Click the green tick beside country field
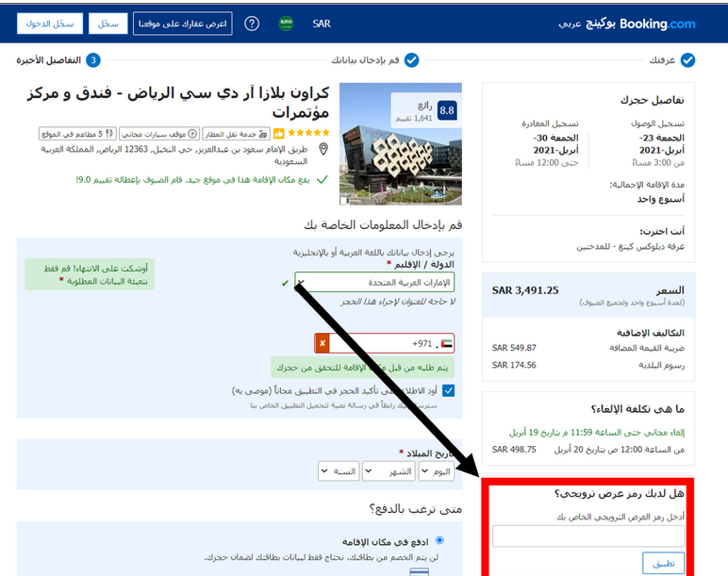Image resolution: width=728 pixels, height=576 pixels. pyautogui.click(x=285, y=283)
